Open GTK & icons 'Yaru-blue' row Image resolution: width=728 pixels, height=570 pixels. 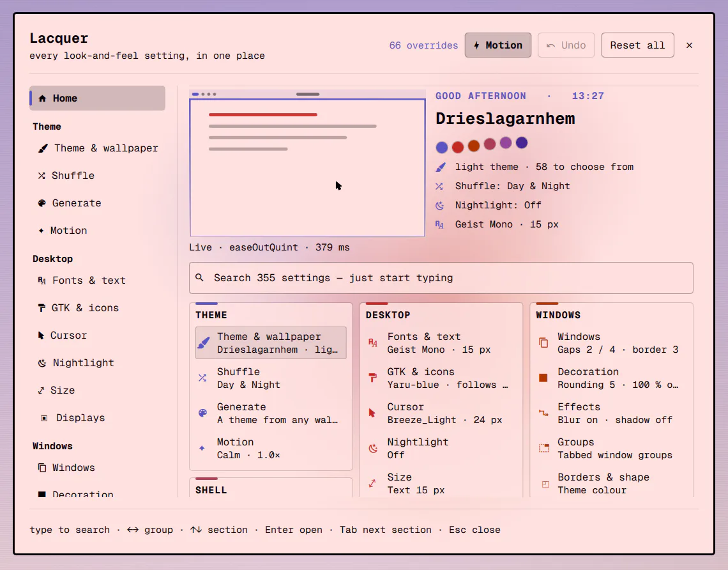pyautogui.click(x=441, y=378)
